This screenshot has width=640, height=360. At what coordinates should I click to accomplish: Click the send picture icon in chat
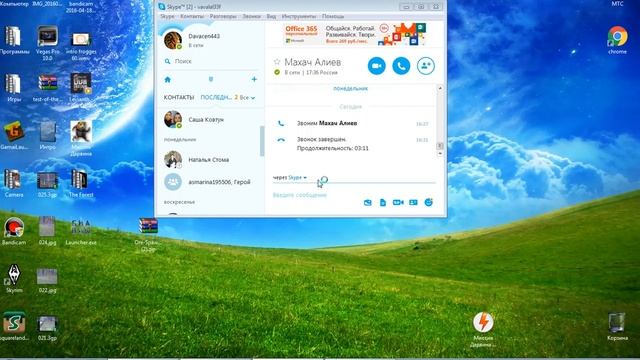click(368, 202)
